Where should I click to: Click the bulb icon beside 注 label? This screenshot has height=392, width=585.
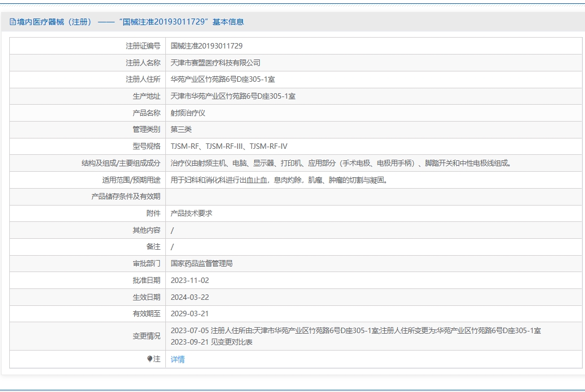click(150, 359)
